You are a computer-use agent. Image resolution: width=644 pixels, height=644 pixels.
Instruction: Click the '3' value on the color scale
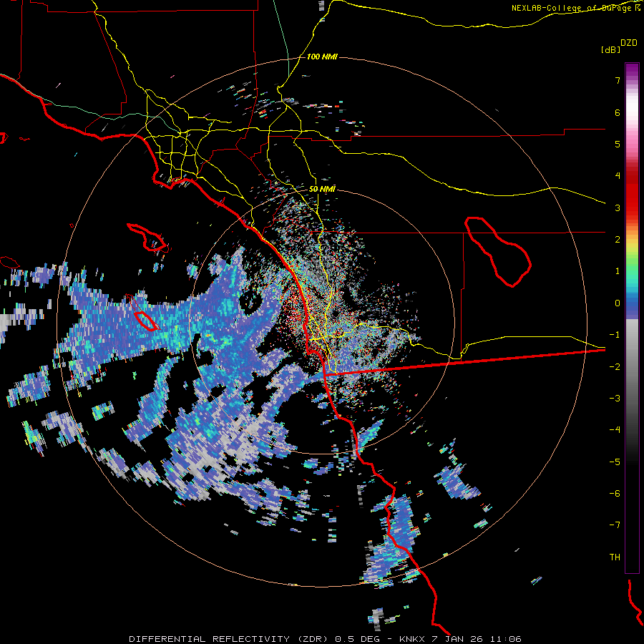[x=618, y=208]
